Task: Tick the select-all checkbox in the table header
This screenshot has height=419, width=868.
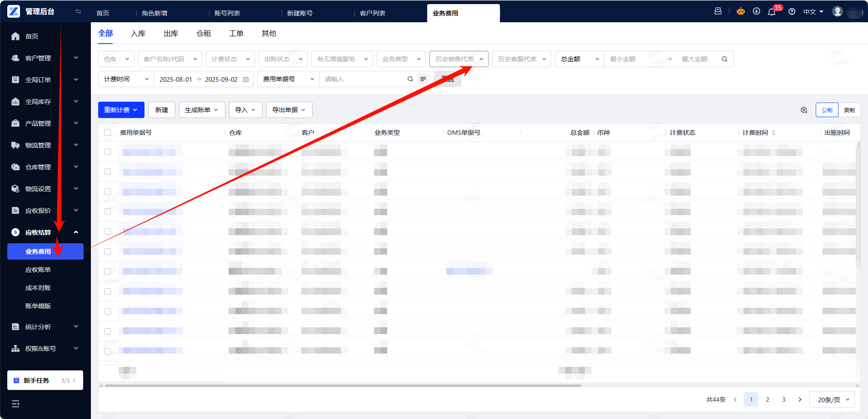Action: coord(108,133)
